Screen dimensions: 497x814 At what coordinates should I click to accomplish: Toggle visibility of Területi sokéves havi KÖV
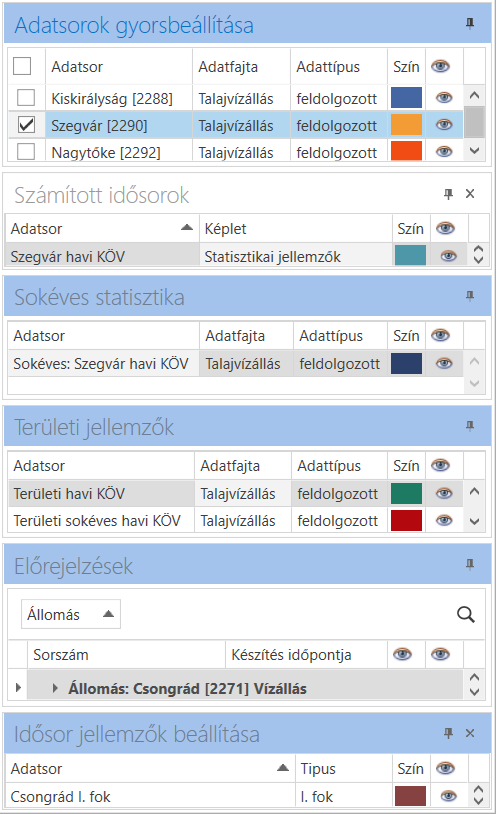pos(444,520)
